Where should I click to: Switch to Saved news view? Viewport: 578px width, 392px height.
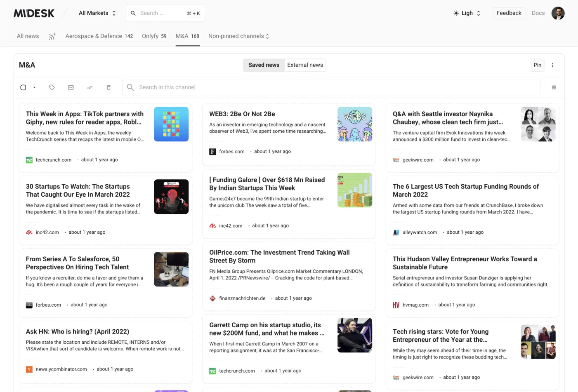click(264, 65)
